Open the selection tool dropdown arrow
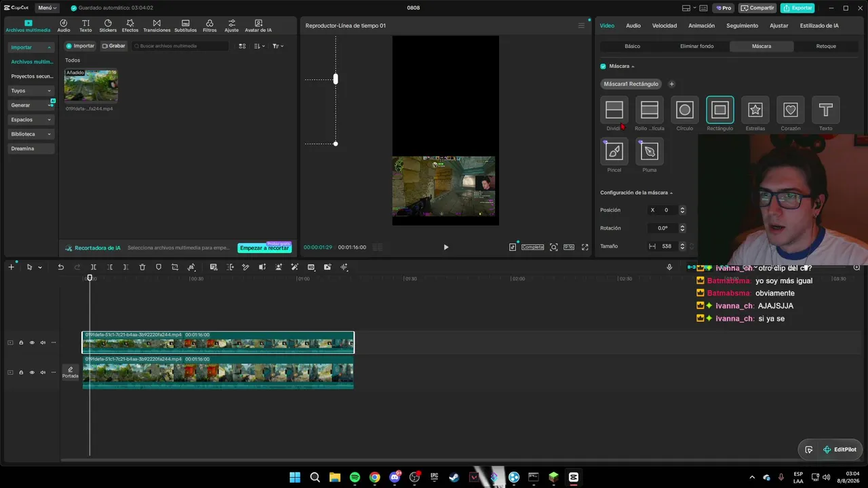Viewport: 868px width, 488px height. pos(40,267)
